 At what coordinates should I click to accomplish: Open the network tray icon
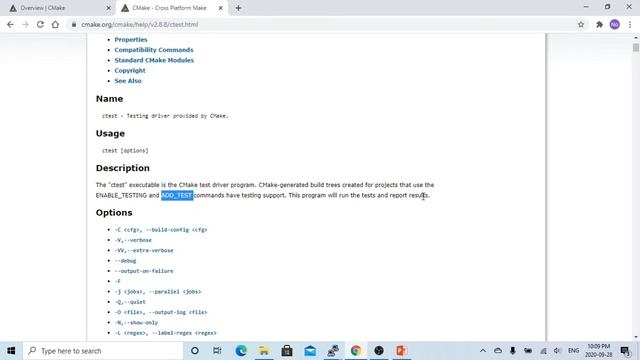(543, 351)
